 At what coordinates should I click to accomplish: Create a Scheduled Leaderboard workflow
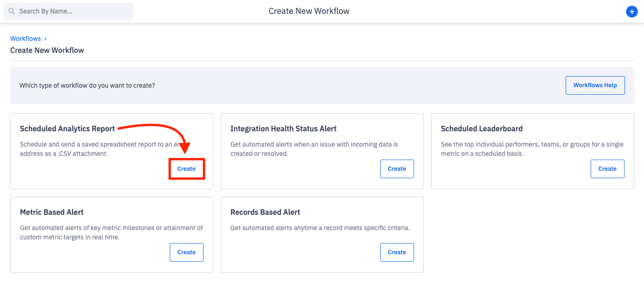[607, 168]
